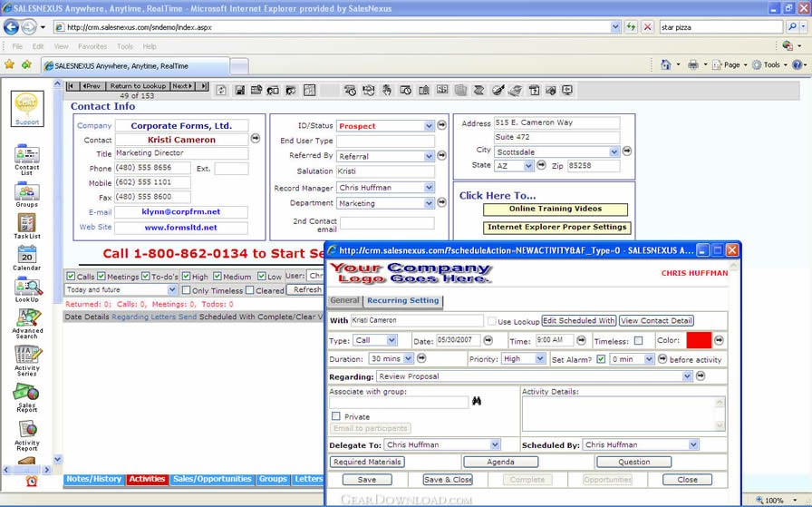812x507 pixels.
Task: Toggle the High priority checkbox
Action: pos(187,277)
